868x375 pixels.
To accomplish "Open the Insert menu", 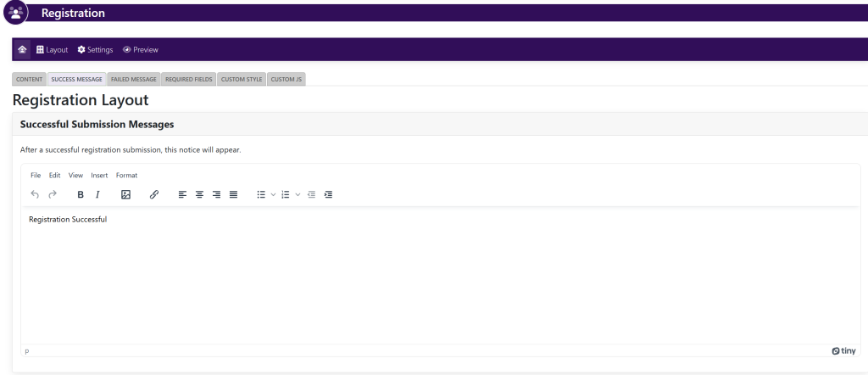I will click(x=99, y=175).
